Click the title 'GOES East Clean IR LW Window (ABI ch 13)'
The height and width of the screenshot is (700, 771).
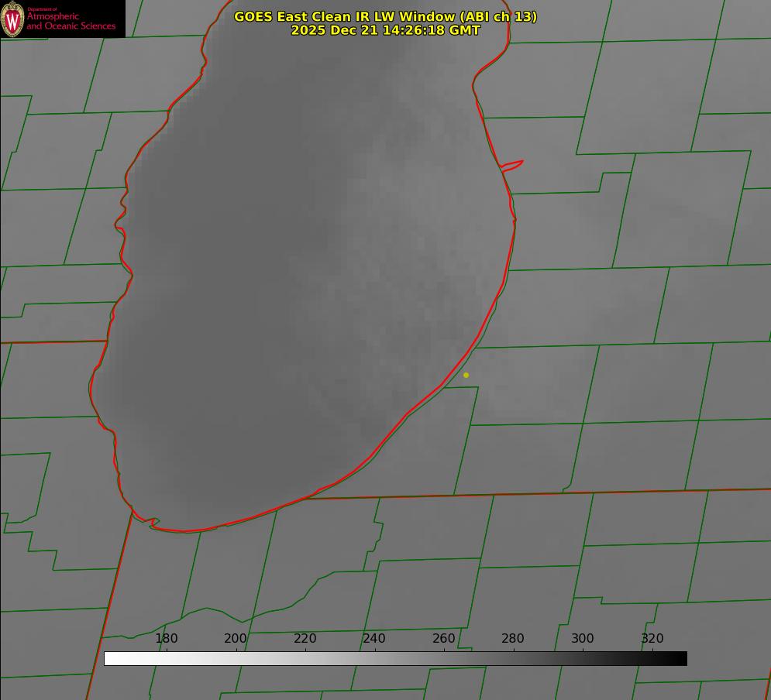pyautogui.click(x=386, y=16)
